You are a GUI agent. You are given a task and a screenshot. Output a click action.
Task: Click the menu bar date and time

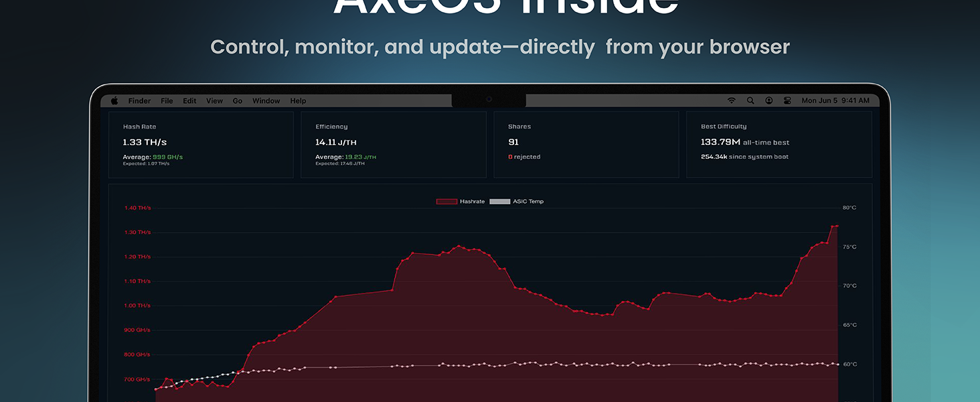(x=835, y=101)
